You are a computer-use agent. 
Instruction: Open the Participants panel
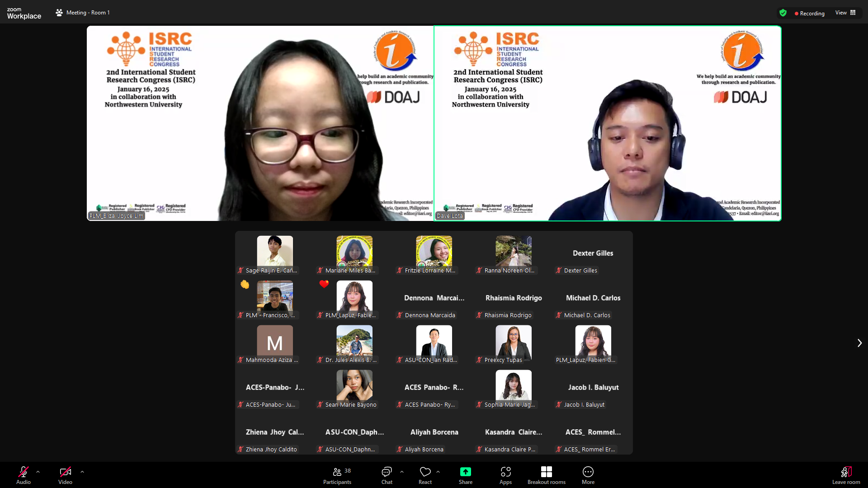337,475
